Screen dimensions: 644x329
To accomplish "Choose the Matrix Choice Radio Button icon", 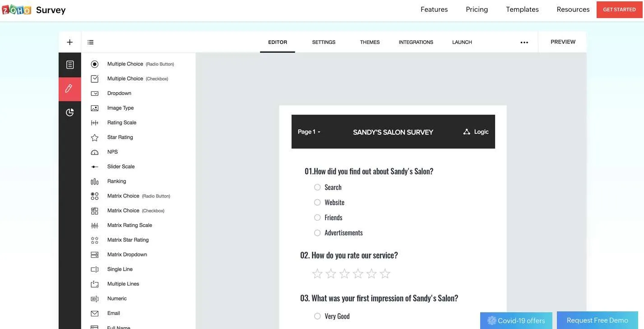I will pos(95,196).
